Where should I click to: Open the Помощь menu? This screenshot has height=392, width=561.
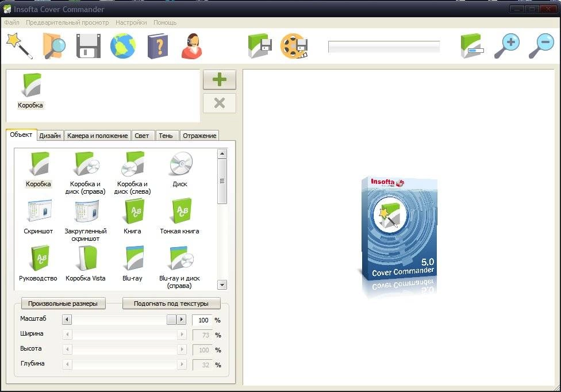point(165,22)
